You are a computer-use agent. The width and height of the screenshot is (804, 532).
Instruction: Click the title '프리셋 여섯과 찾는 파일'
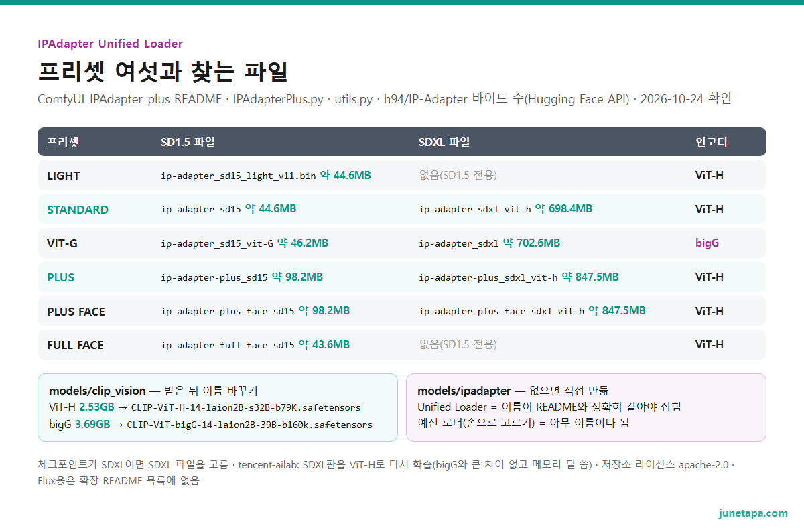[x=163, y=72]
